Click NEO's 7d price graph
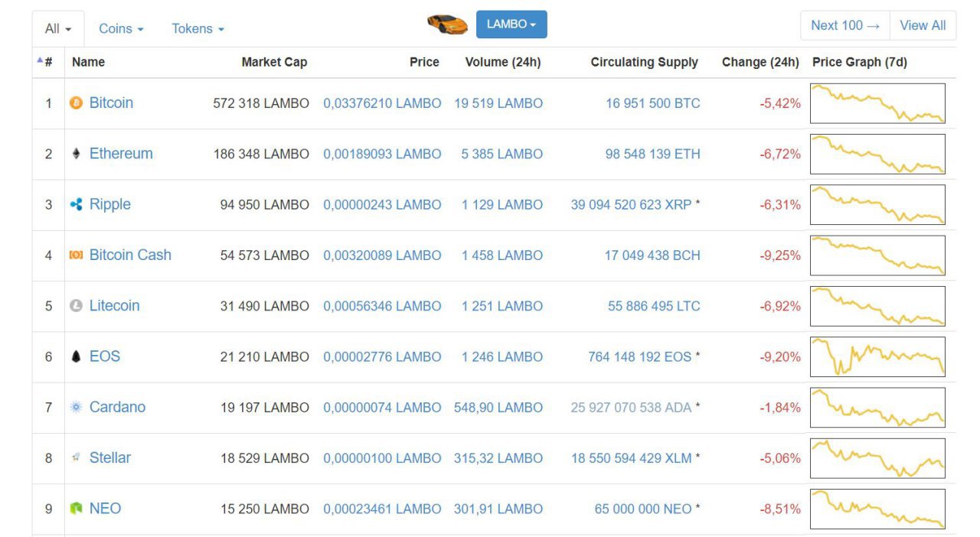Screen dimensions: 980x537 pyautogui.click(x=877, y=509)
